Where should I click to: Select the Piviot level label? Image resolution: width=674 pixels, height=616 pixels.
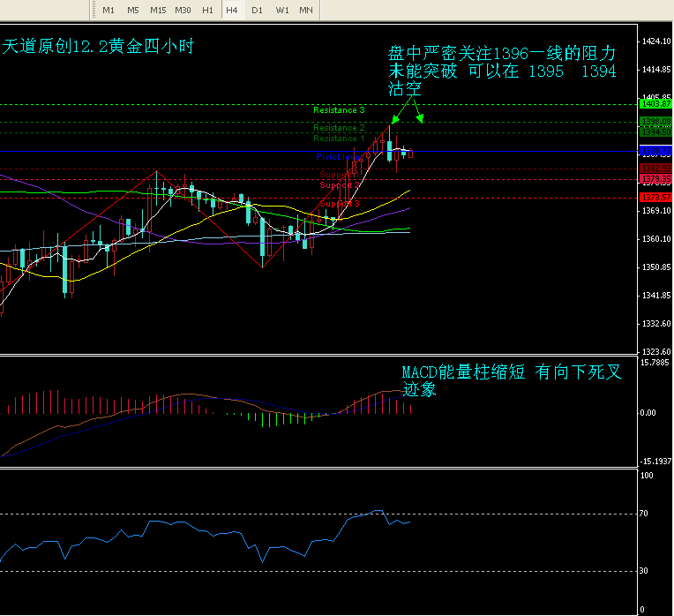click(x=339, y=157)
